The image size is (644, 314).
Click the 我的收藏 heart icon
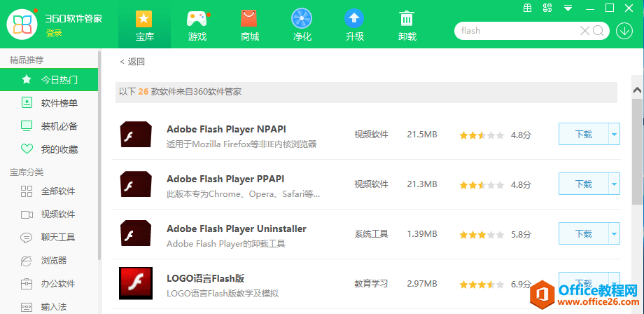click(x=27, y=149)
